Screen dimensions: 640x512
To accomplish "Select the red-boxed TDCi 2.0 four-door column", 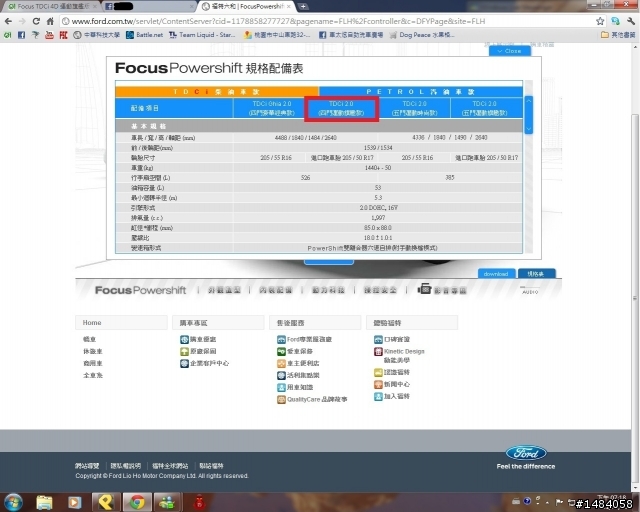I will point(341,108).
